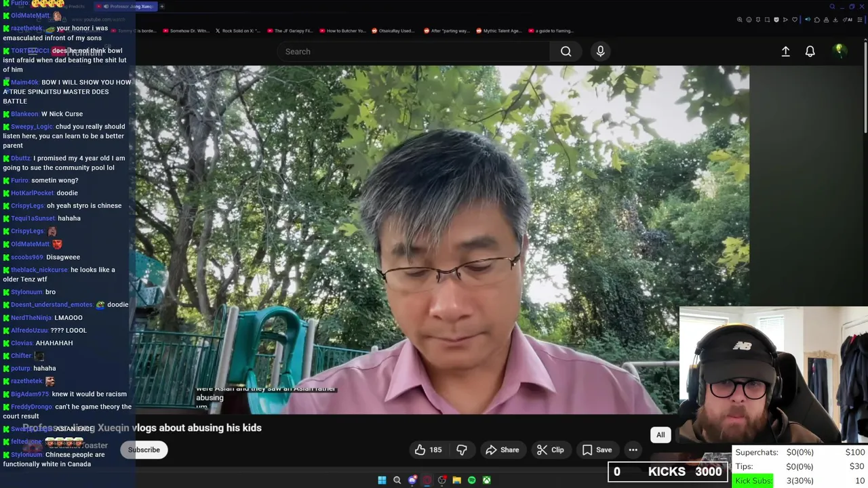The height and width of the screenshot is (488, 868).
Task: Open the Windows Start menu
Action: click(382, 480)
